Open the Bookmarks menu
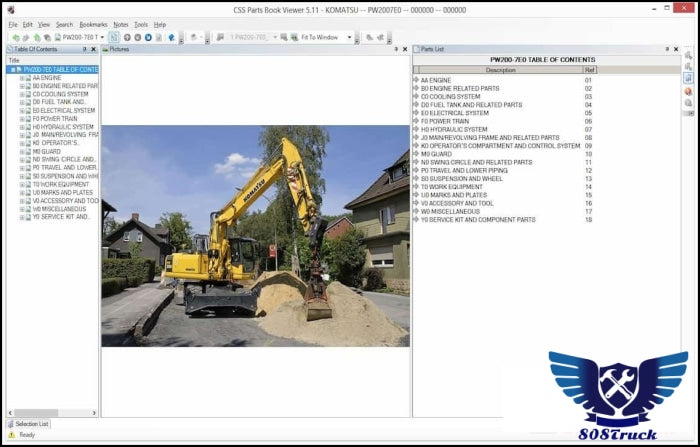Viewport: 700px width, 447px height. pyautogui.click(x=93, y=24)
